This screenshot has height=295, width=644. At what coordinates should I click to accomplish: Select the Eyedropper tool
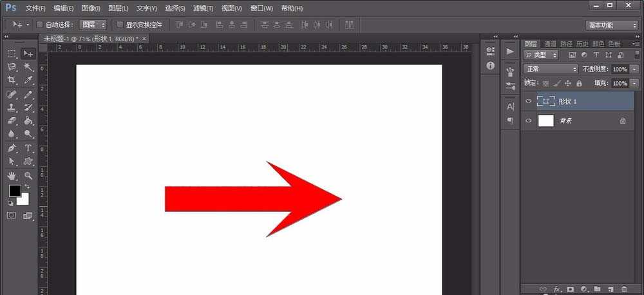(28, 80)
